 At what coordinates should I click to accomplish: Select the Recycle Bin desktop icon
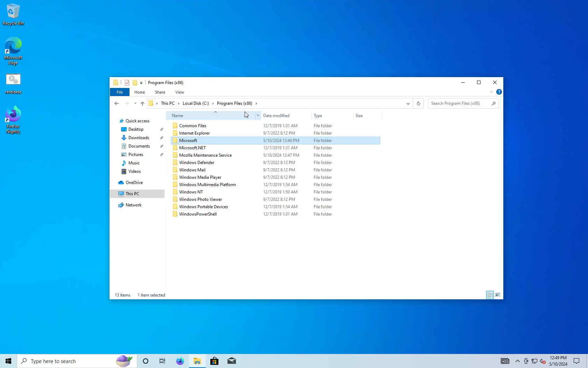(x=13, y=15)
